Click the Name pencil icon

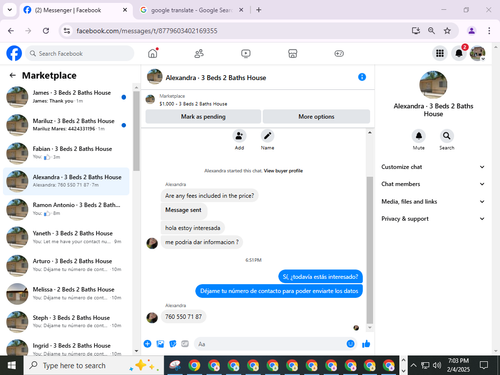267,136
